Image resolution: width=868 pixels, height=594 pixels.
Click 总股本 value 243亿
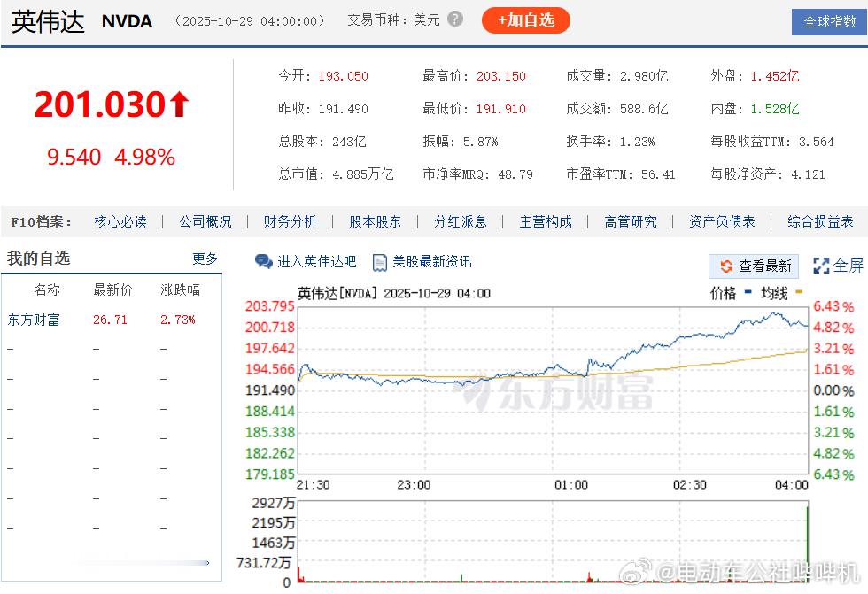coord(349,142)
